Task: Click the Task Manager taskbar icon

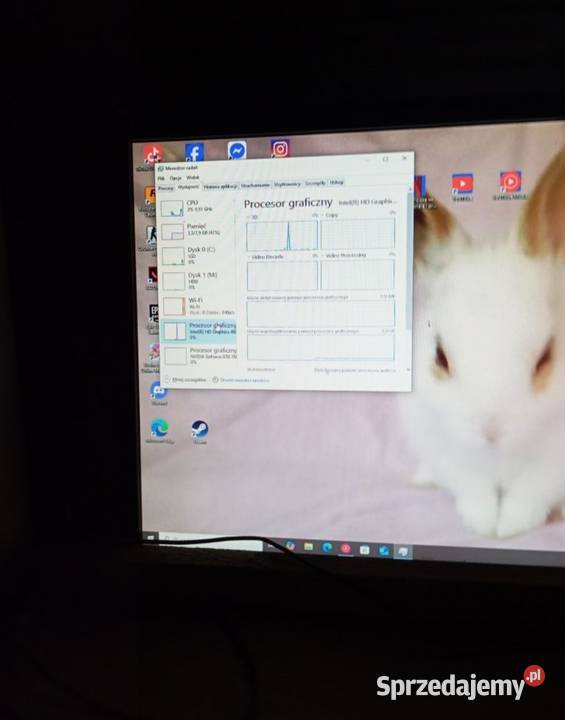Action: tap(403, 551)
